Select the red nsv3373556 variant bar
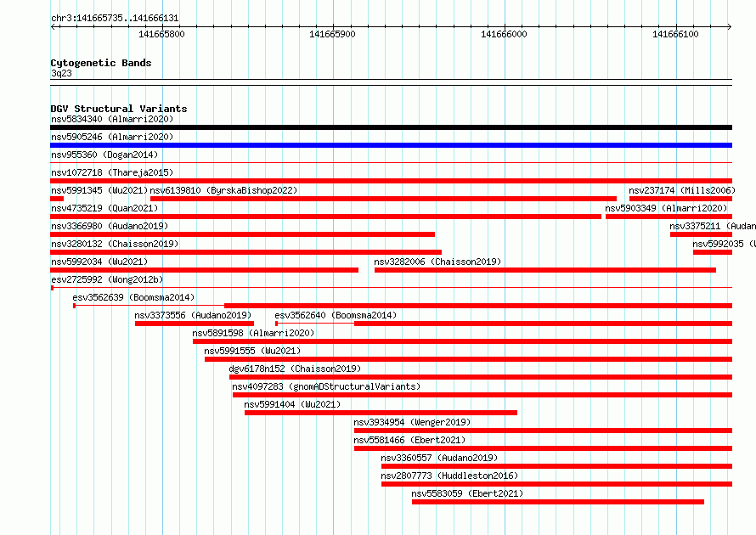This screenshot has height=535, width=756. [195, 324]
